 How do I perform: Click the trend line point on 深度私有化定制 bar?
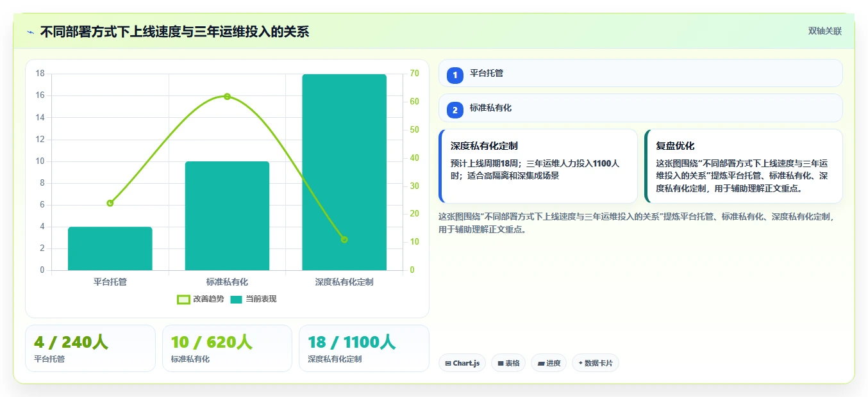(344, 239)
